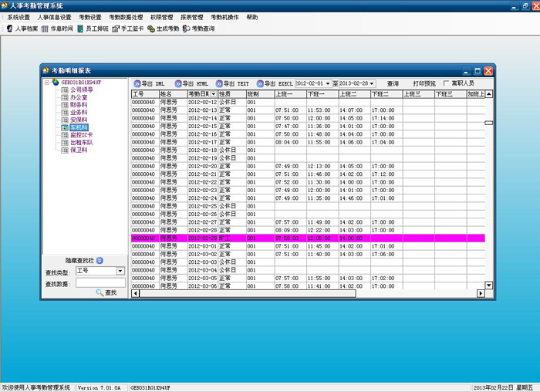This screenshot has height=392, width=540.
Task: Click the 打印预览 button
Action: [x=424, y=83]
